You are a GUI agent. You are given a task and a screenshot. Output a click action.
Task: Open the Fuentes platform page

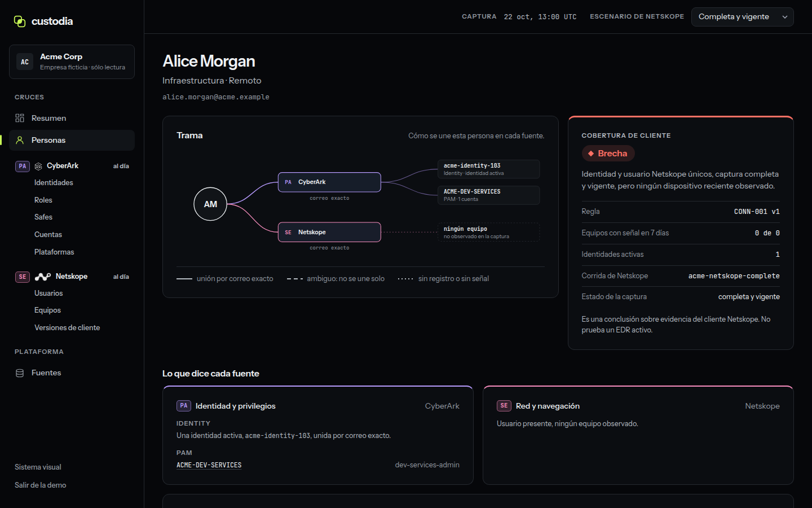click(72, 373)
